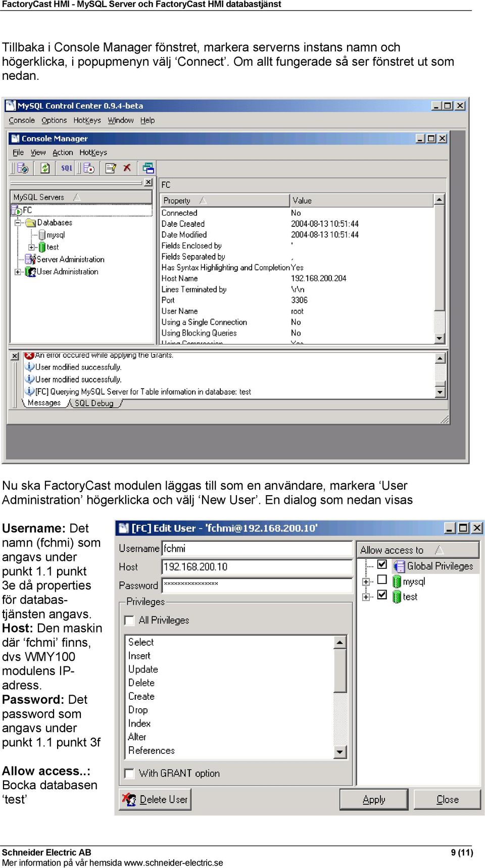485x868 pixels.
Task: Open the Window menu
Action: (121, 120)
